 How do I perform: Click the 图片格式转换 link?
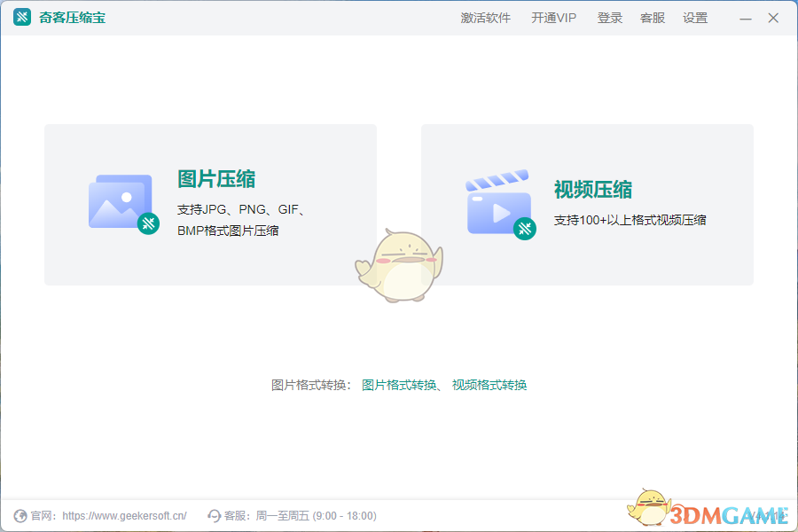pos(396,385)
